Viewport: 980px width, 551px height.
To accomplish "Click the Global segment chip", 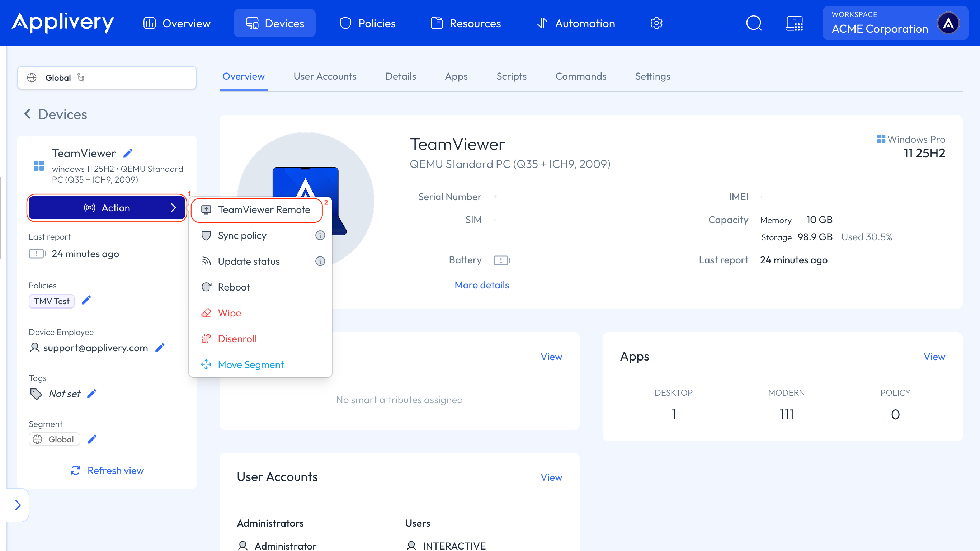I will click(x=55, y=439).
